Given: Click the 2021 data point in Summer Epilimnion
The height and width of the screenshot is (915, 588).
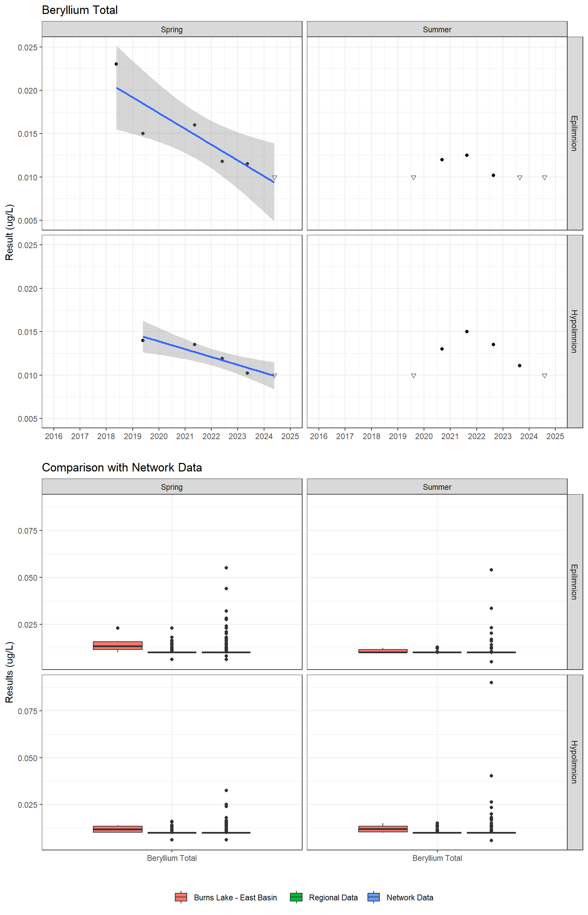Looking at the screenshot, I should (467, 155).
